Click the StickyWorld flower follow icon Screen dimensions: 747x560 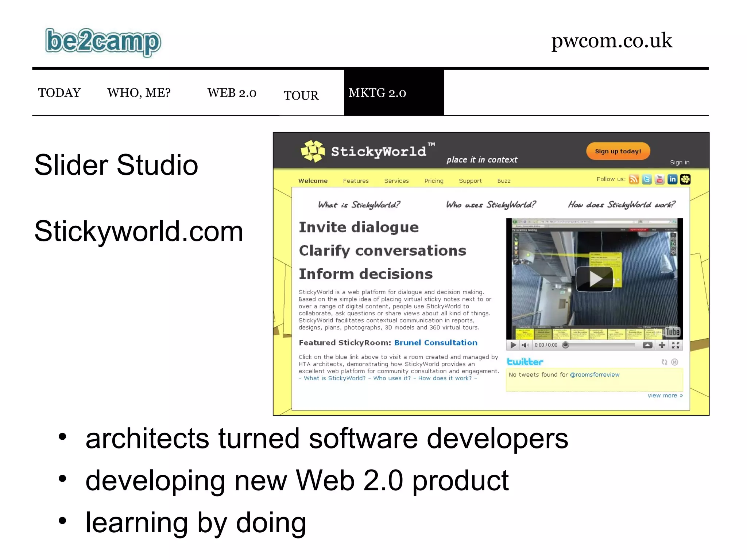click(x=685, y=179)
